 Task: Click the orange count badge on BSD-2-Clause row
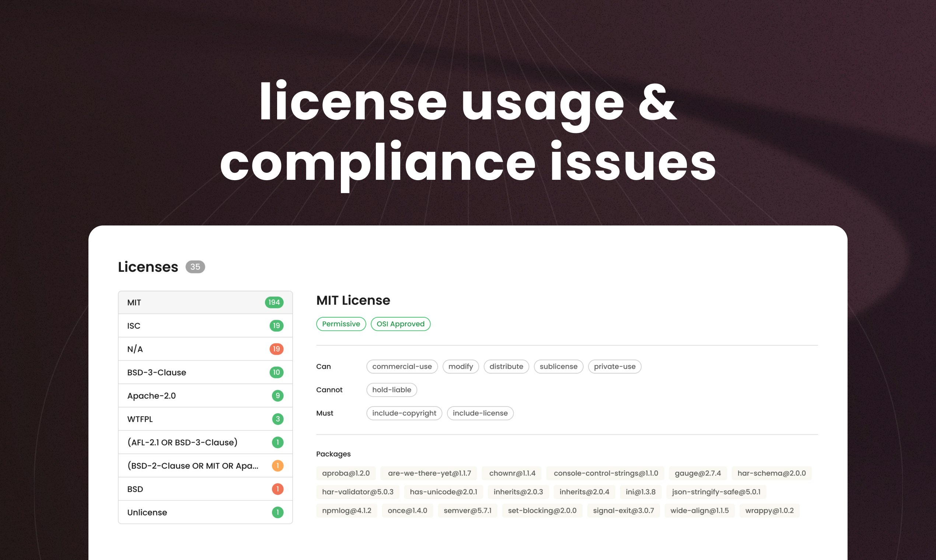click(x=278, y=466)
